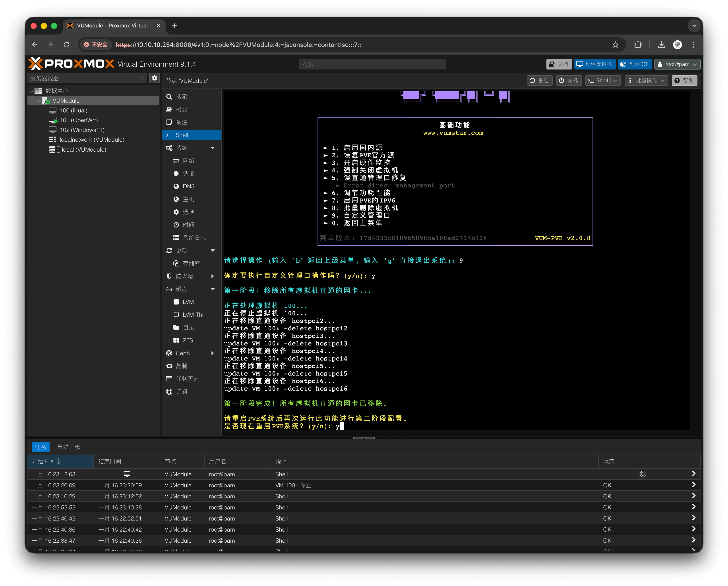Select VM 101 (OpenWrt) in tree
This screenshot has width=728, height=586.
(79, 120)
